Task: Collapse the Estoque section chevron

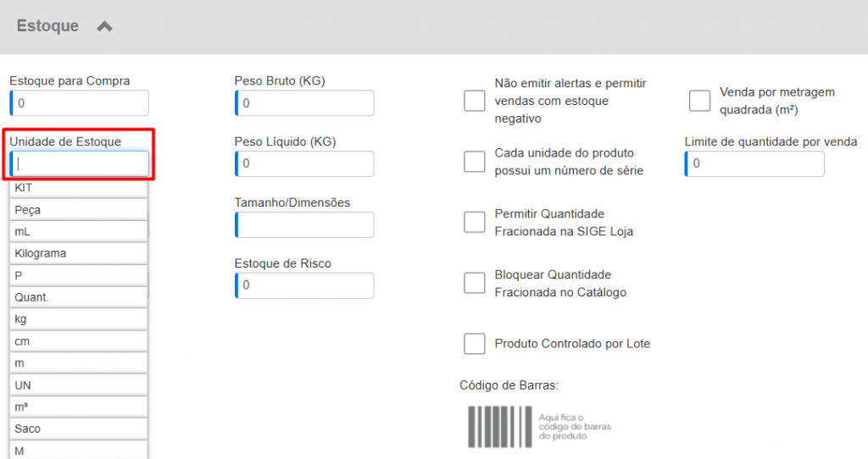Action: point(104,26)
